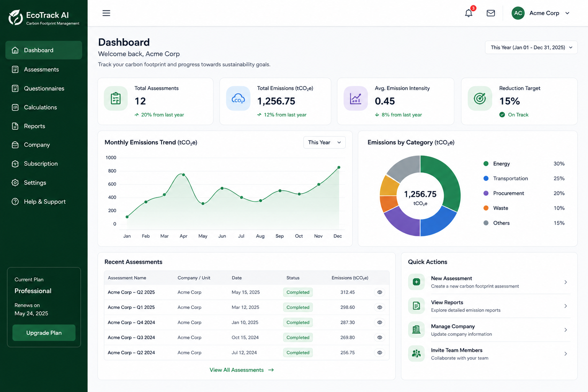Open the This Year dropdown on Monthly Emissions Trend
The width and height of the screenshot is (588, 392).
coord(324,142)
